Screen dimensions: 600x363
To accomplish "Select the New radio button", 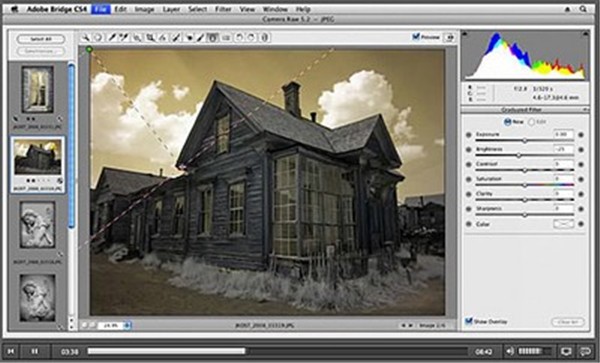I will 507,122.
